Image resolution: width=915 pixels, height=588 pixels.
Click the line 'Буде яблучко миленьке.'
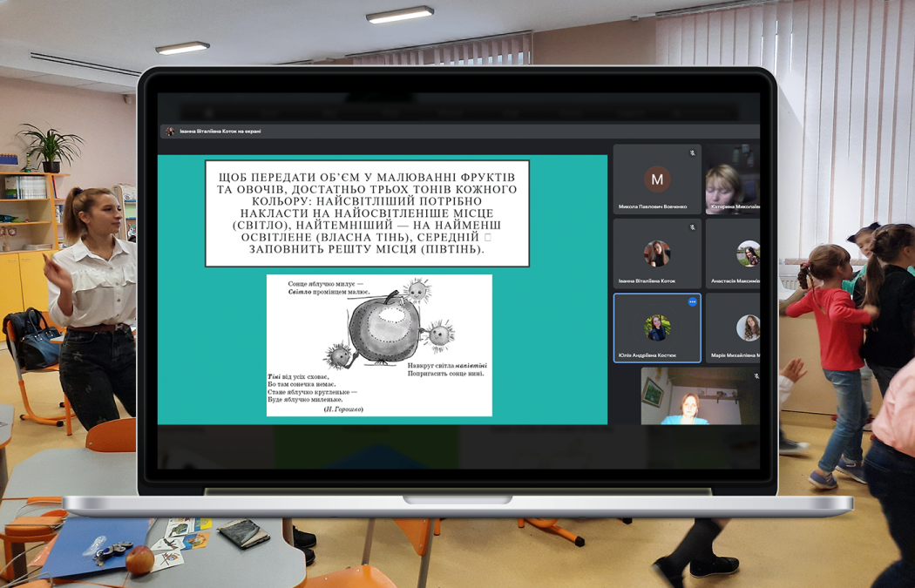pyautogui.click(x=305, y=400)
